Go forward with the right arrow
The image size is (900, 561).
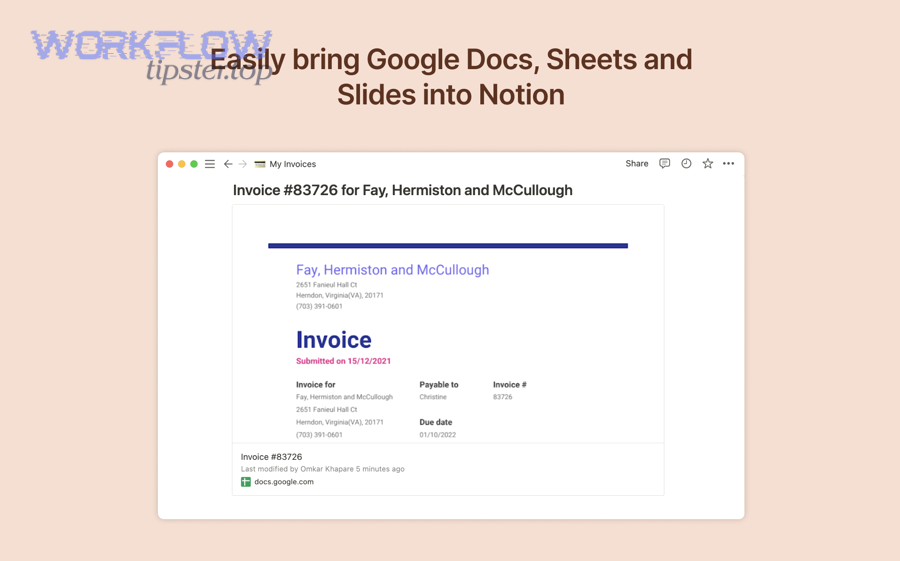point(243,164)
